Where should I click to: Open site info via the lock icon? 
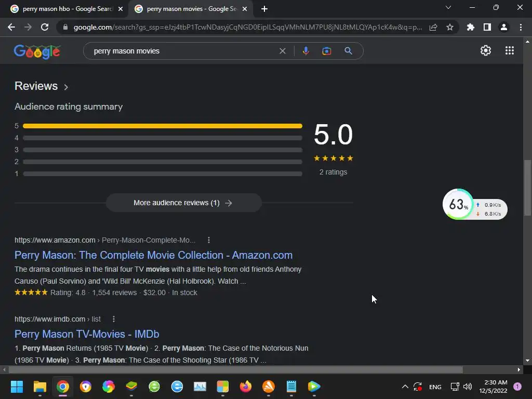coord(65,27)
